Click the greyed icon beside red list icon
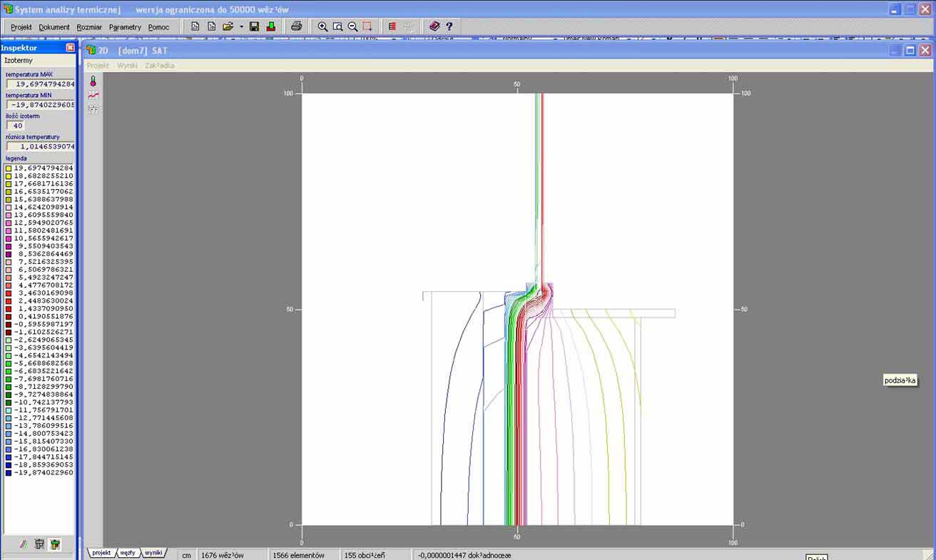The height and width of the screenshot is (560, 936). point(409,26)
